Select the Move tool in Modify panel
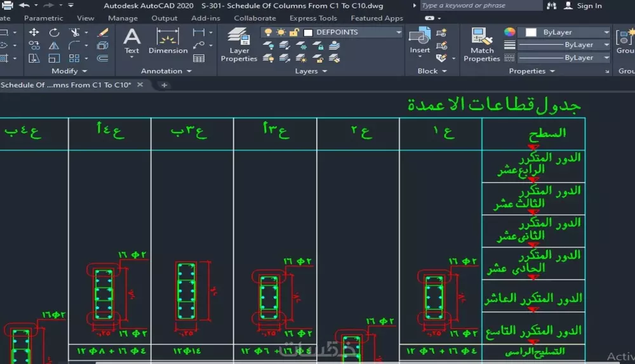The image size is (635, 364). click(x=34, y=32)
